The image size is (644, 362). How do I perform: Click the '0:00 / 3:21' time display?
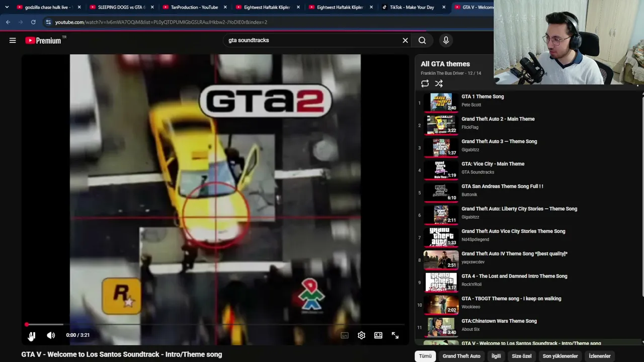78,335
